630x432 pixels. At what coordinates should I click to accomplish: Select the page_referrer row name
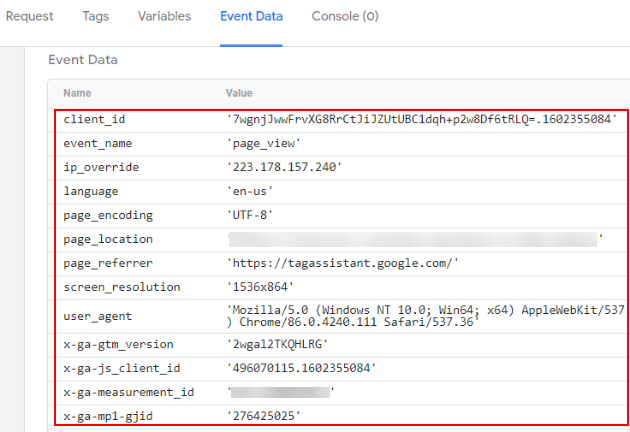[108, 263]
